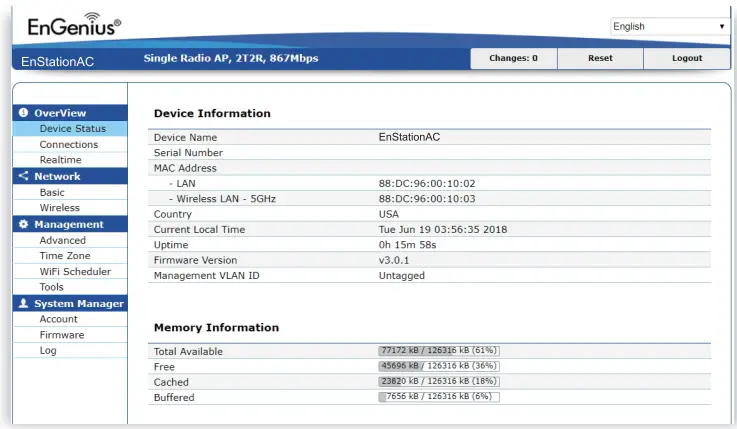
Task: Click the Buffered memory progress bar
Action: (x=439, y=397)
